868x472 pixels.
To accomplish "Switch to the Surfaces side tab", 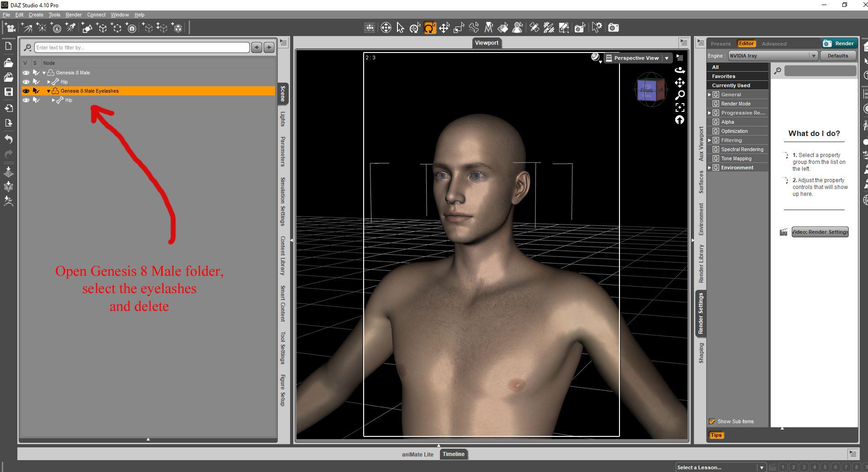I will (x=701, y=182).
